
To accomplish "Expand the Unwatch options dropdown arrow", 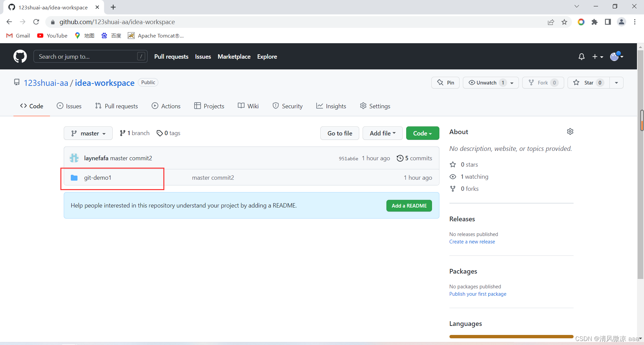I will point(512,83).
